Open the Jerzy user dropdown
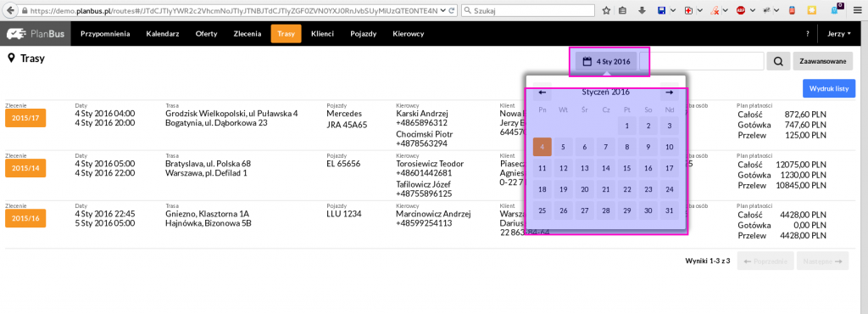 tap(839, 34)
